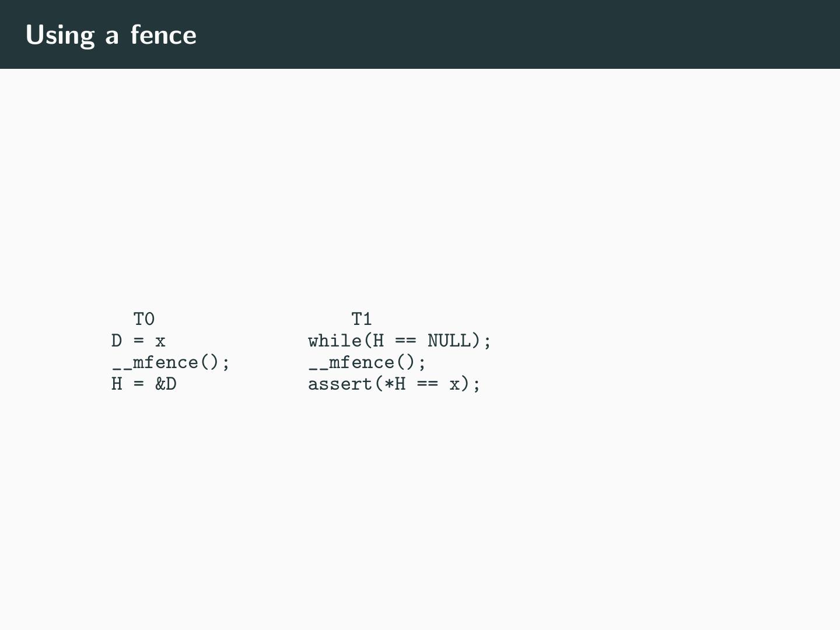Click the word "fence" in the title
The image size is (840, 630).
(x=163, y=35)
